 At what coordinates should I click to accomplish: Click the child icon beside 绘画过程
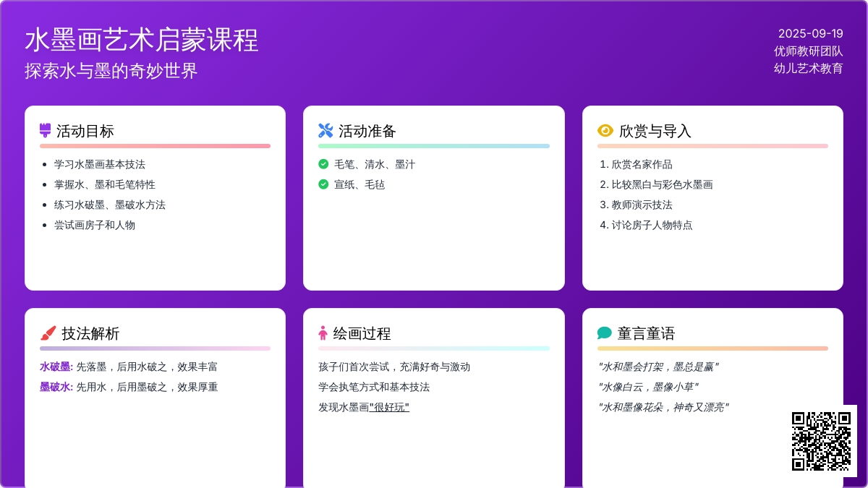[x=323, y=333]
